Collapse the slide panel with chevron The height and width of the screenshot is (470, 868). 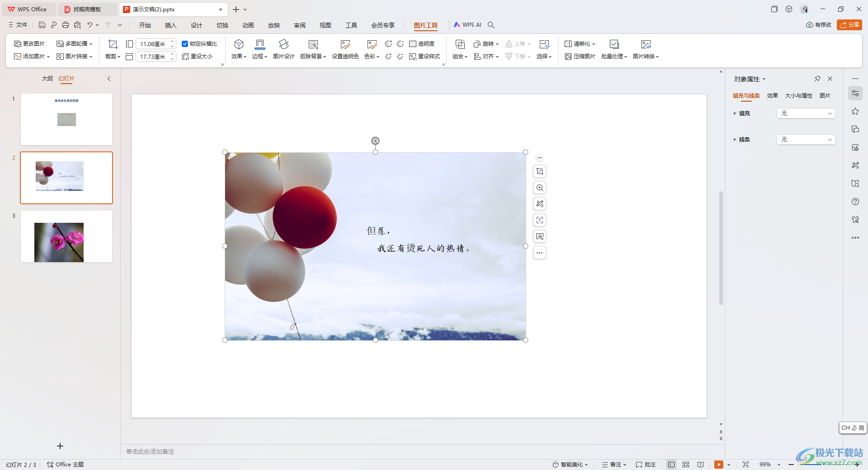[x=109, y=79]
